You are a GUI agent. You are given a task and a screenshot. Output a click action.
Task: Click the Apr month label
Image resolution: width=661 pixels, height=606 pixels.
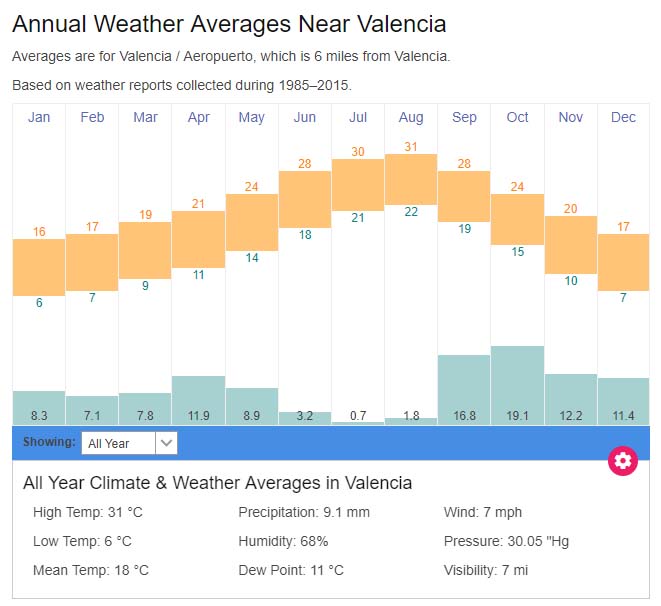[198, 117]
